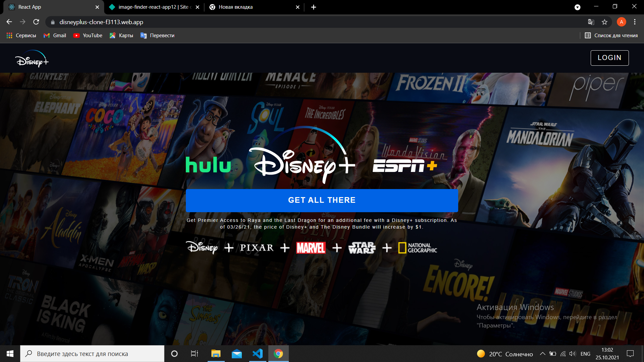This screenshot has width=644, height=362.
Task: Open the tab search dropdown arrow
Action: [x=577, y=7]
